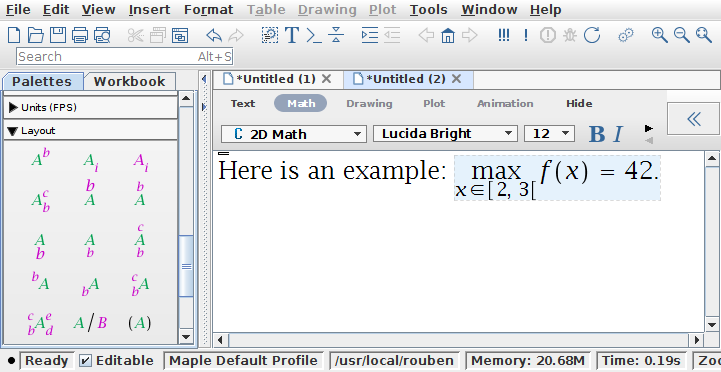Zoom out with the magnifier minus icon

coord(682,35)
